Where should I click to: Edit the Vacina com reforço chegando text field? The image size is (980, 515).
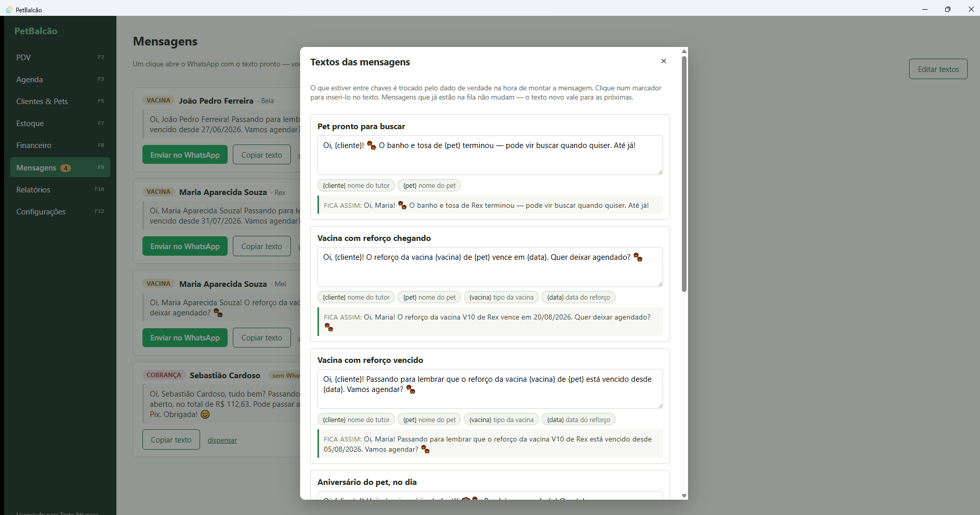[490, 267]
